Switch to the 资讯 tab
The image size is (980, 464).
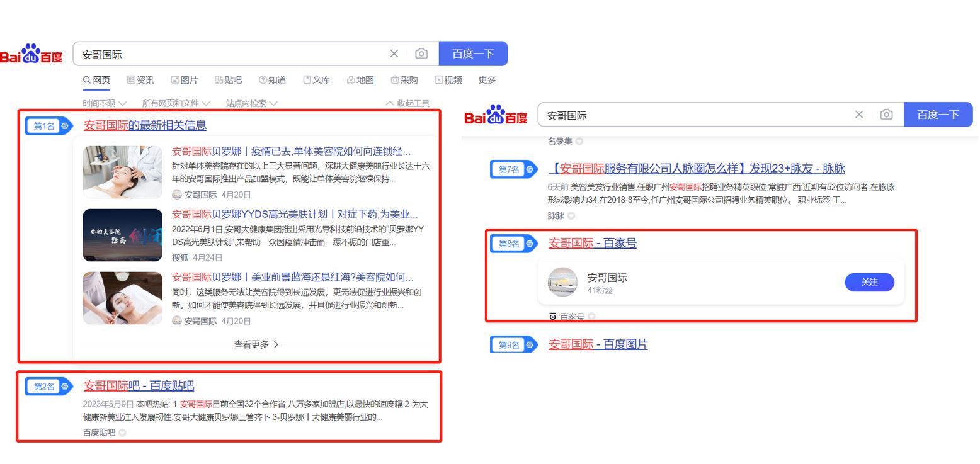coord(140,80)
